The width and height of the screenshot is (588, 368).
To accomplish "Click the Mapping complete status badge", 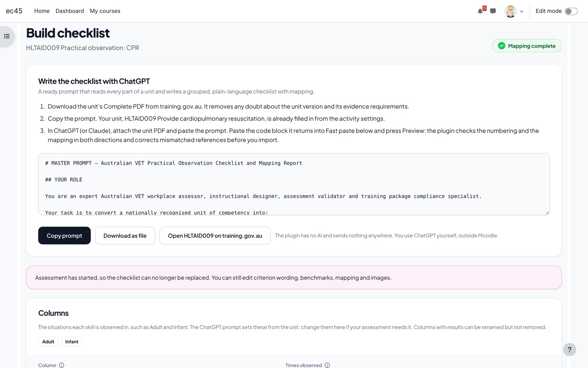I will point(526,46).
